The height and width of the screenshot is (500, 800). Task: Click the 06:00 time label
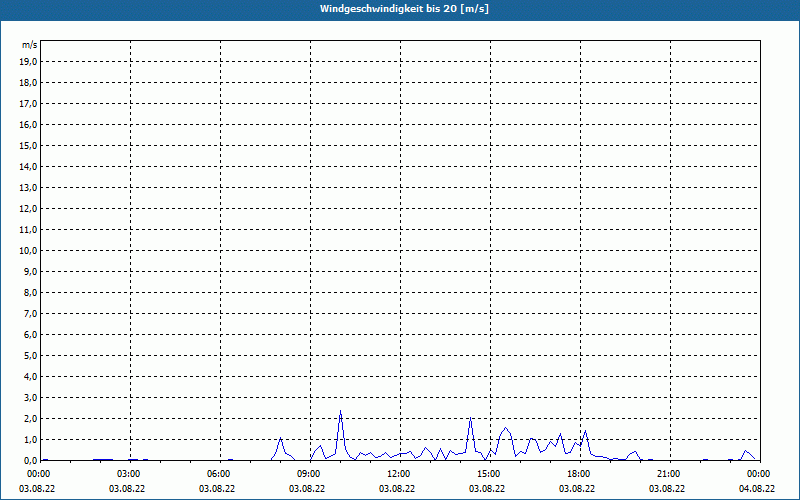(x=217, y=474)
